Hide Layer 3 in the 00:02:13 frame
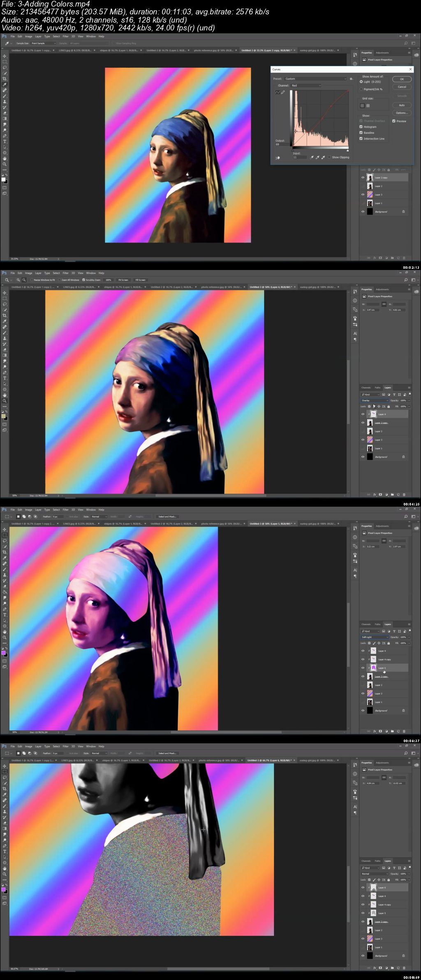 click(x=363, y=195)
